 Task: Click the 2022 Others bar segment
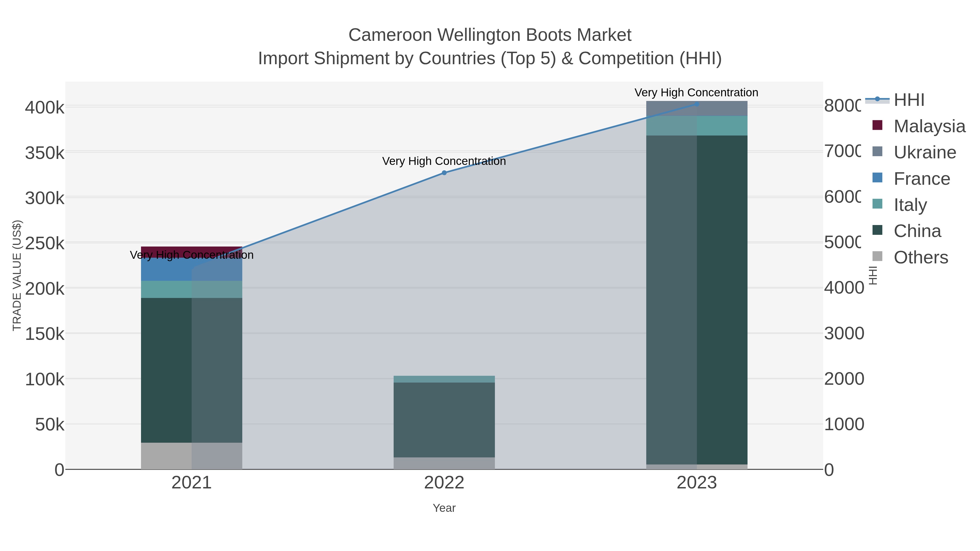tap(444, 464)
